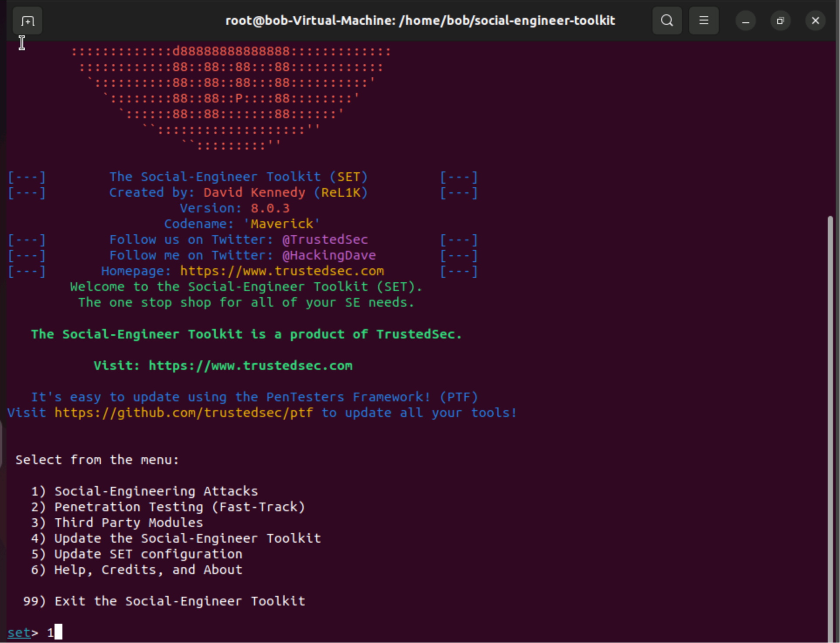This screenshot has width=840, height=643.
Task: Click the d88888 ASCII art top row
Action: pos(231,51)
